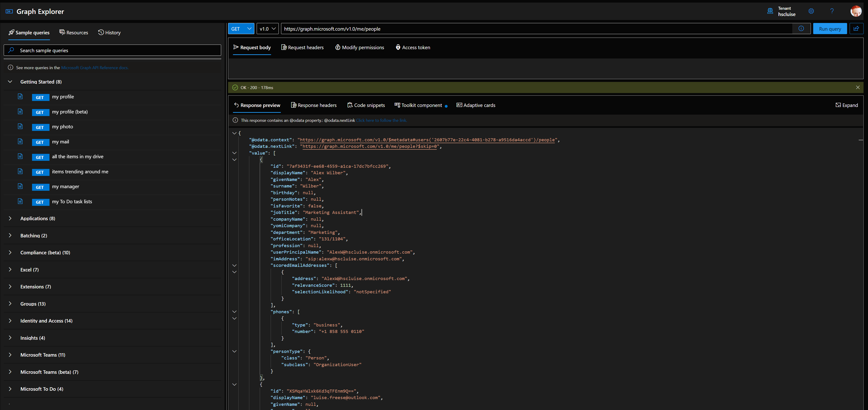Dismiss the OK 200 status message
Screen dimensions: 868x410
coord(858,87)
